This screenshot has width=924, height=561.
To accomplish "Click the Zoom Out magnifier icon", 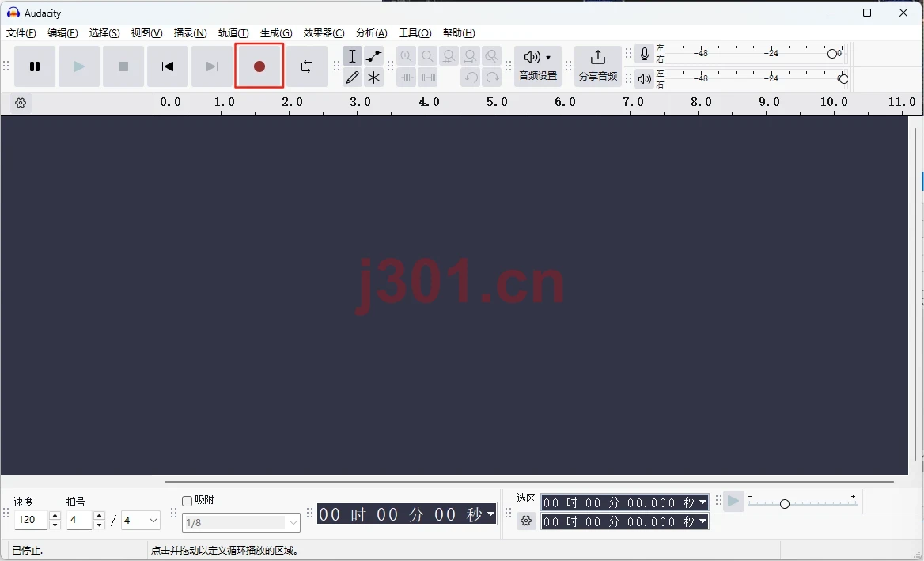I will click(427, 56).
